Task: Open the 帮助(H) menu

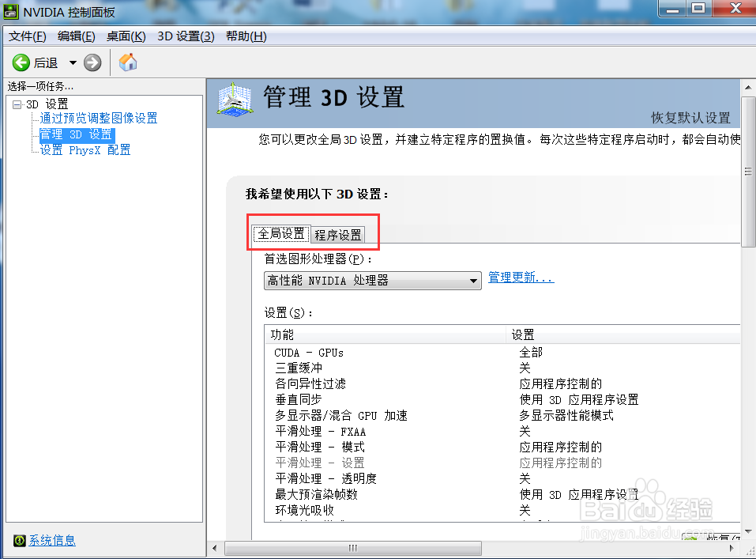Action: [246, 36]
